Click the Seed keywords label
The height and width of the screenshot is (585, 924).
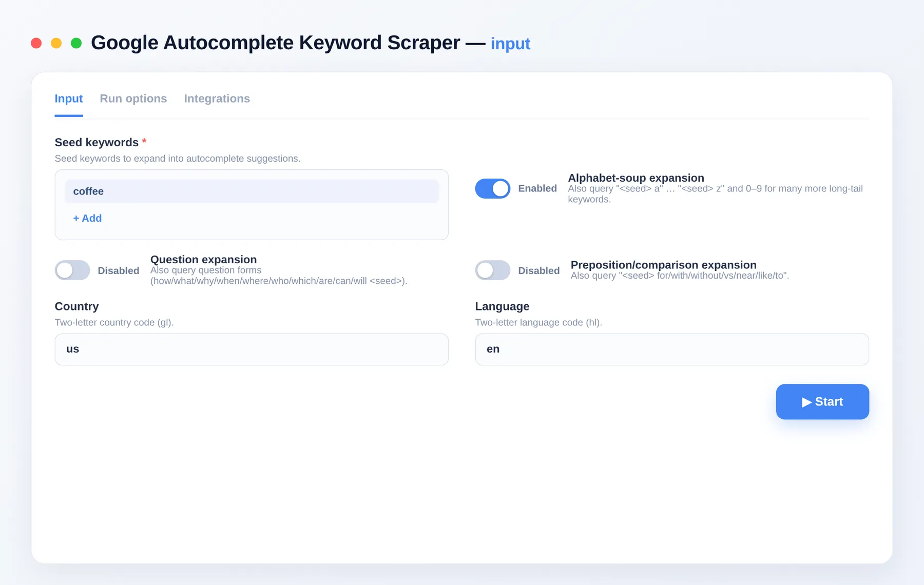(x=97, y=142)
